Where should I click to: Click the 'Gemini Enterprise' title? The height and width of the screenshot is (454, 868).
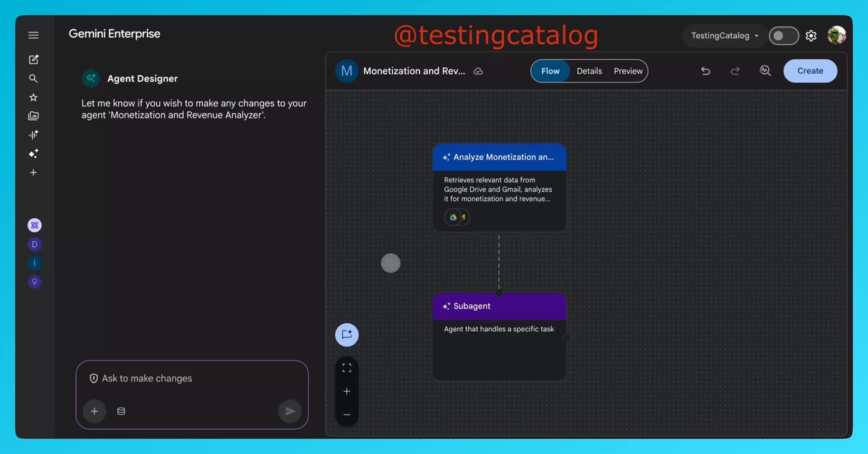[x=114, y=34]
